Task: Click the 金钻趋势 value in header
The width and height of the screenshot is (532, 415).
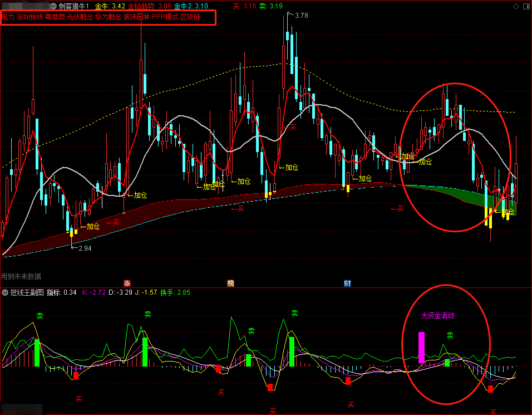Action: (147, 6)
